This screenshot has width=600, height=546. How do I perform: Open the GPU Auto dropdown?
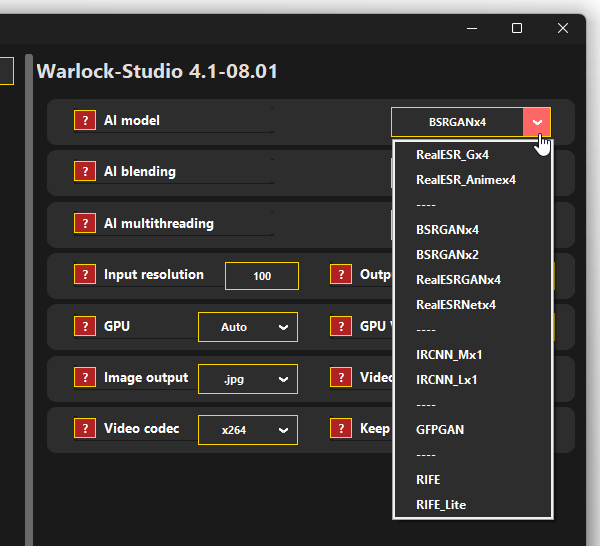click(x=247, y=327)
